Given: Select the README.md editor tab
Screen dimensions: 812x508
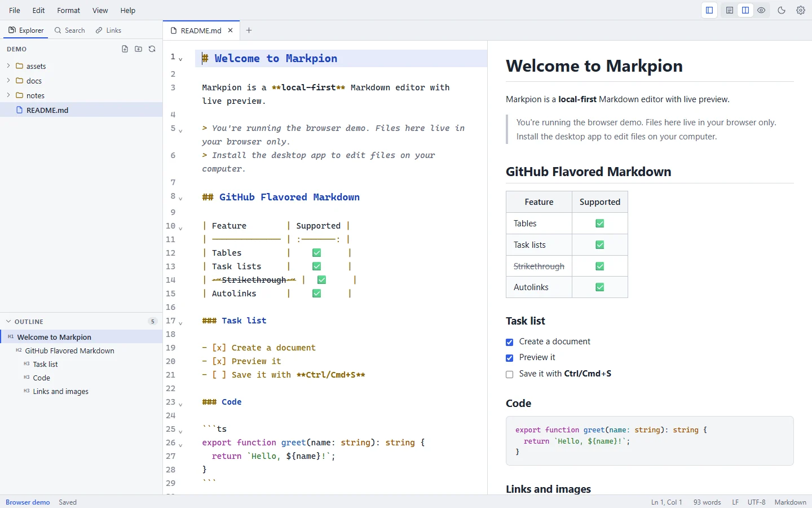Looking at the screenshot, I should click(201, 30).
